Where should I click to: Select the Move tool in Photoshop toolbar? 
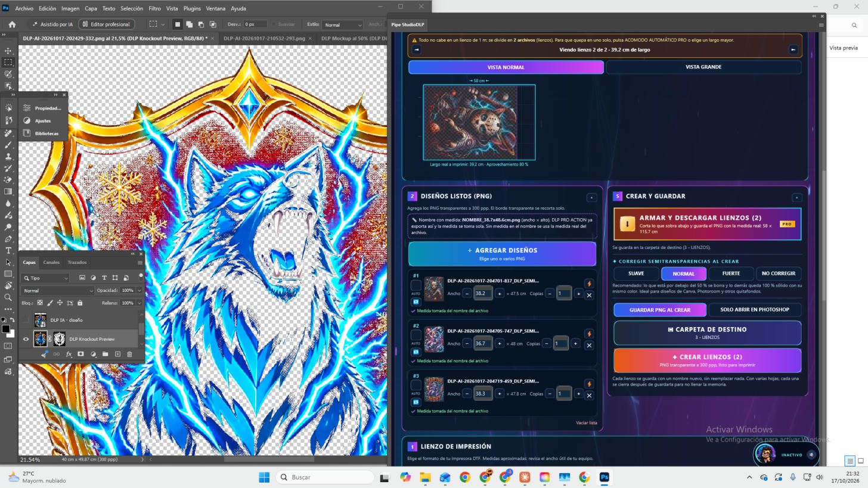(8, 51)
